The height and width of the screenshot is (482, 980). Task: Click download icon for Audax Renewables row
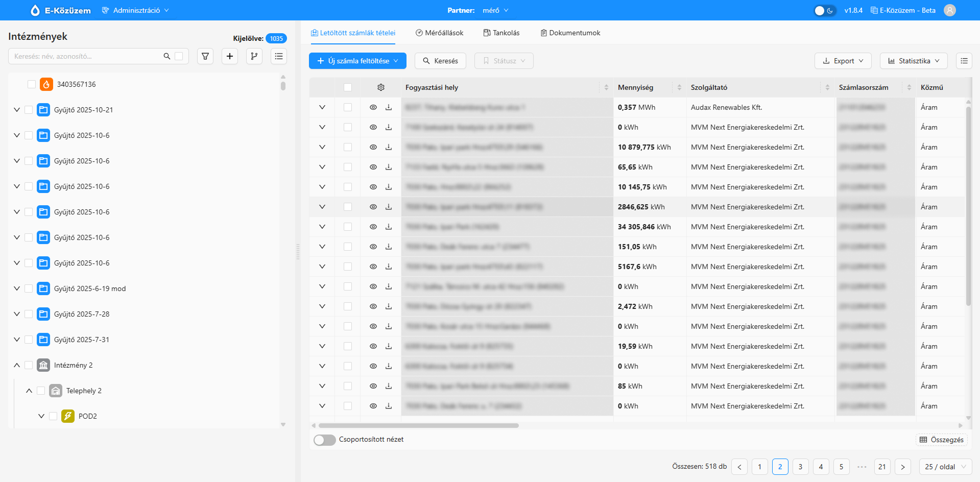tap(389, 107)
